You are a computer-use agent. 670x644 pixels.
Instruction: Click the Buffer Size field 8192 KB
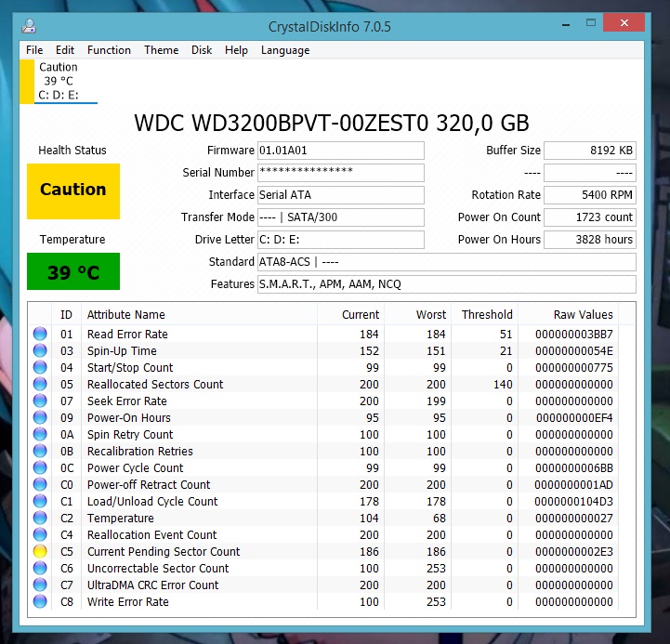pos(590,151)
